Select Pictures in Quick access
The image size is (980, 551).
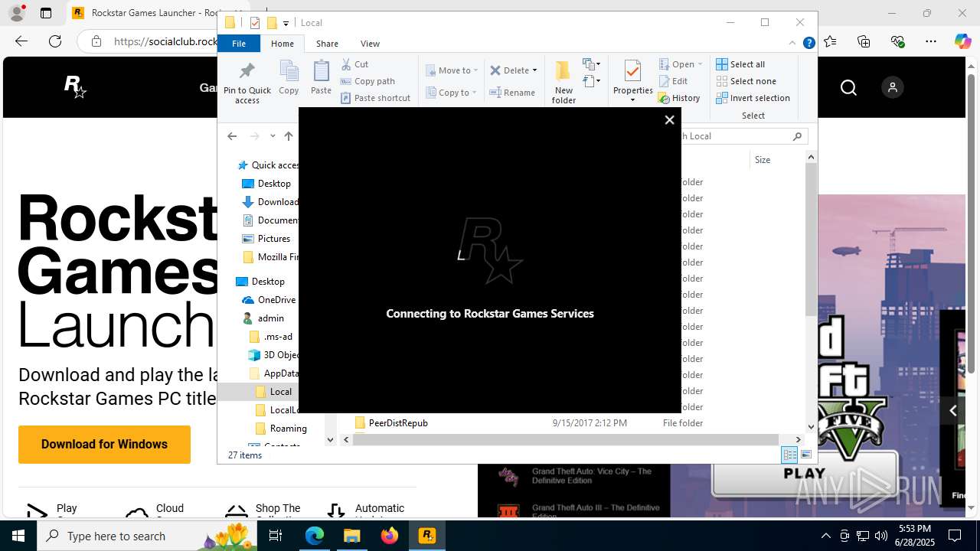pyautogui.click(x=266, y=239)
